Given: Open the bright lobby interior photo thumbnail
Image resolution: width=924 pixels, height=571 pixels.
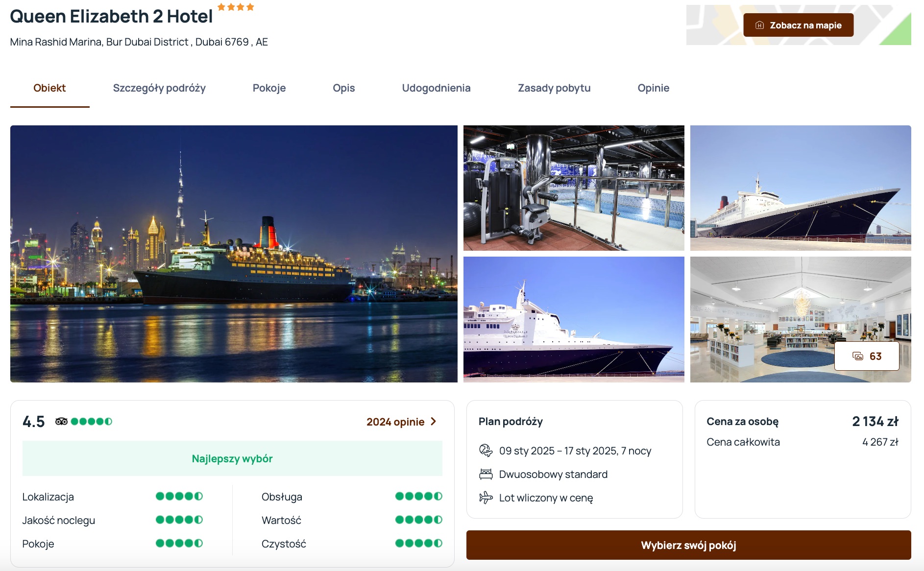Looking at the screenshot, I should coord(801,319).
